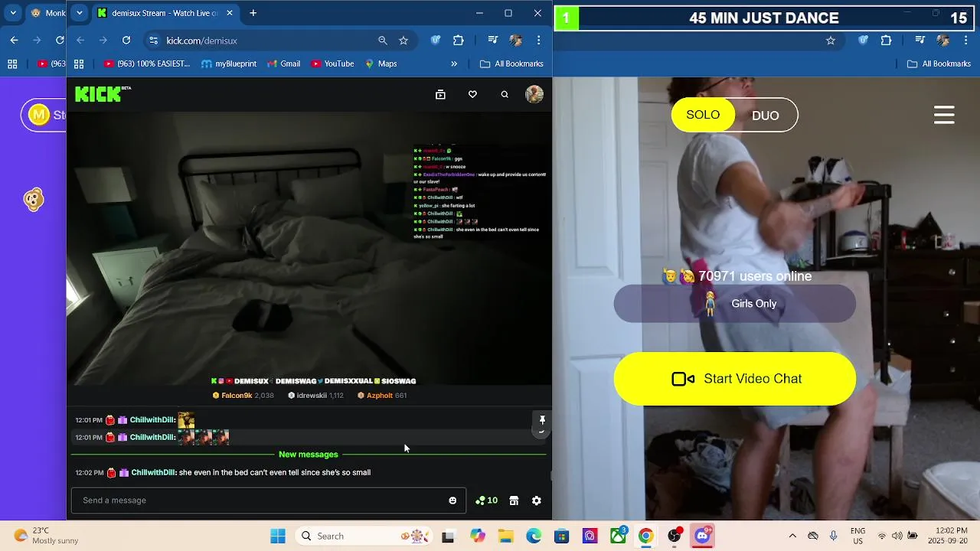Jump to New messages in chat
The width and height of the screenshot is (980, 551).
(309, 455)
